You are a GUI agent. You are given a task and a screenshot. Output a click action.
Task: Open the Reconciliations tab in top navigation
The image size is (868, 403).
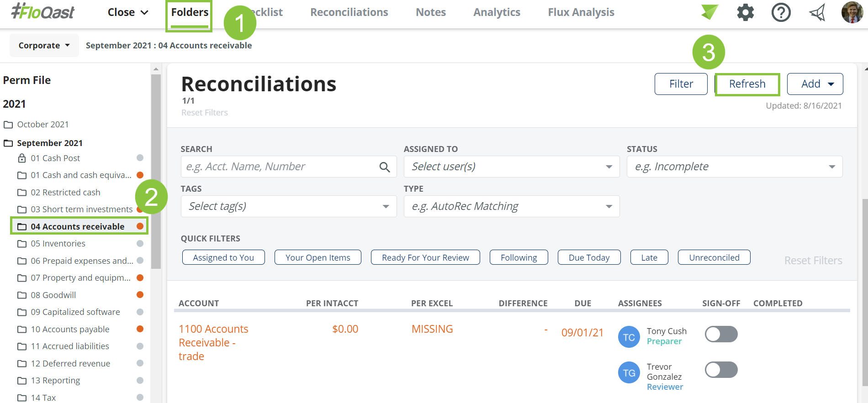349,12
